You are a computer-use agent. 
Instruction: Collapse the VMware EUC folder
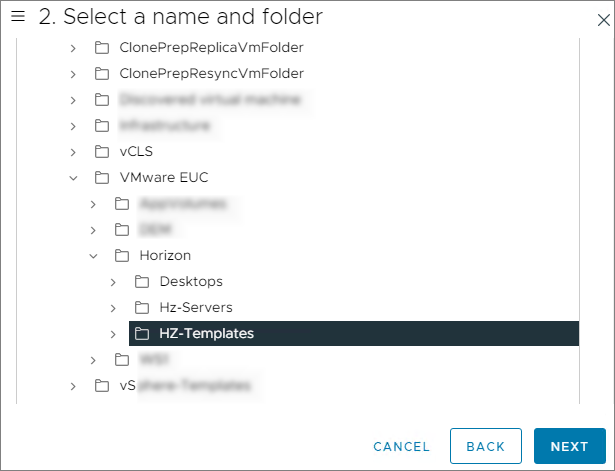point(73,177)
